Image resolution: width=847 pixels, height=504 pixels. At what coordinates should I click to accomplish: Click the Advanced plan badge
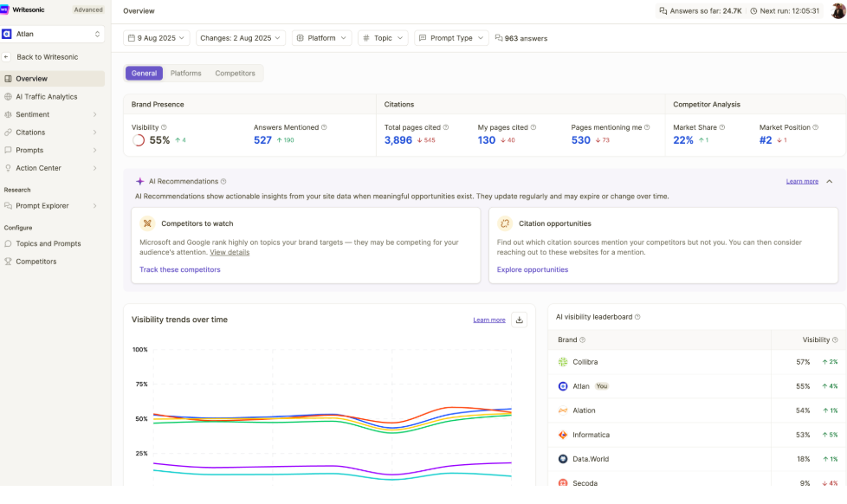pos(88,10)
